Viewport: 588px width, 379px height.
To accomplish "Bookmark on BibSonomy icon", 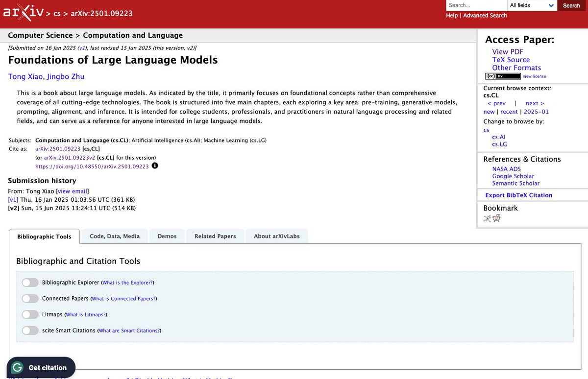I will [487, 218].
